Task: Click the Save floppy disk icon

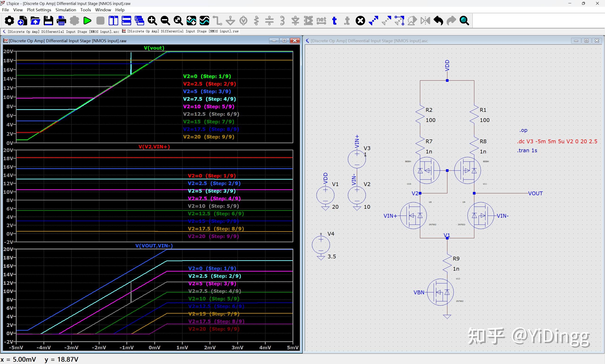Action: [48, 21]
